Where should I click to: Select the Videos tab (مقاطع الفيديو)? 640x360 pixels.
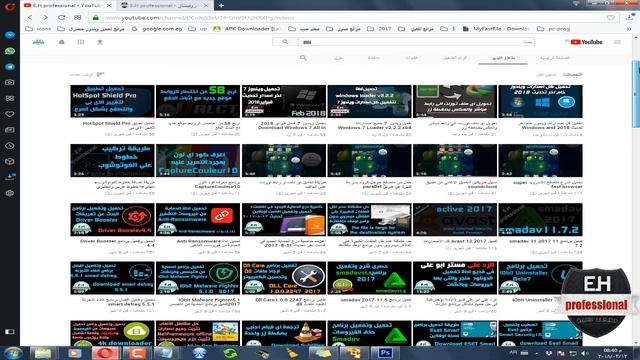(x=503, y=58)
